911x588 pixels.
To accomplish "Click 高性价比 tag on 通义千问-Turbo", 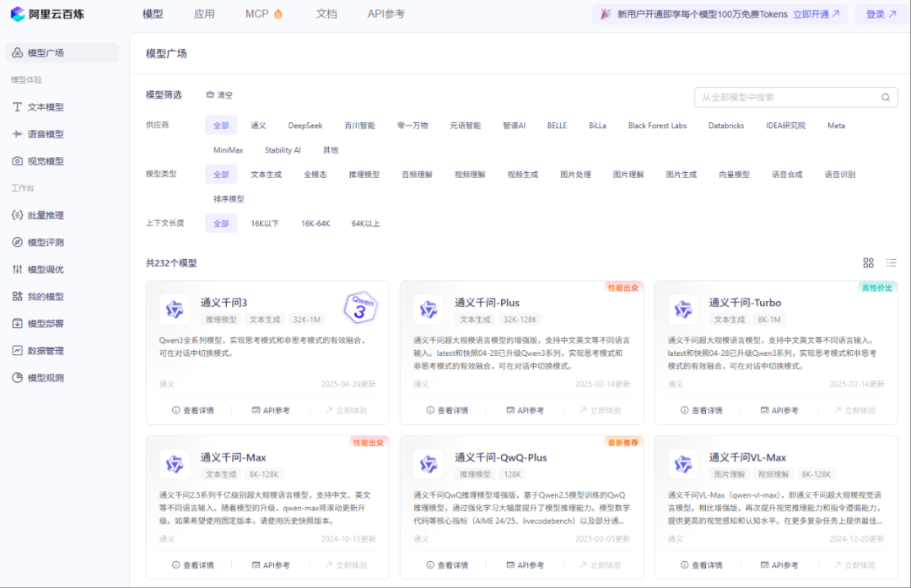I will (x=877, y=288).
